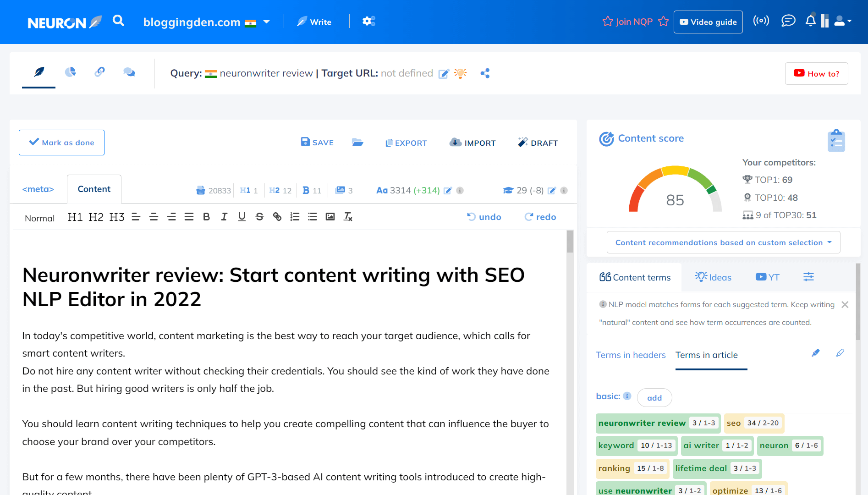The width and height of the screenshot is (868, 495).
Task: Save the document with SAVE
Action: pos(317,143)
